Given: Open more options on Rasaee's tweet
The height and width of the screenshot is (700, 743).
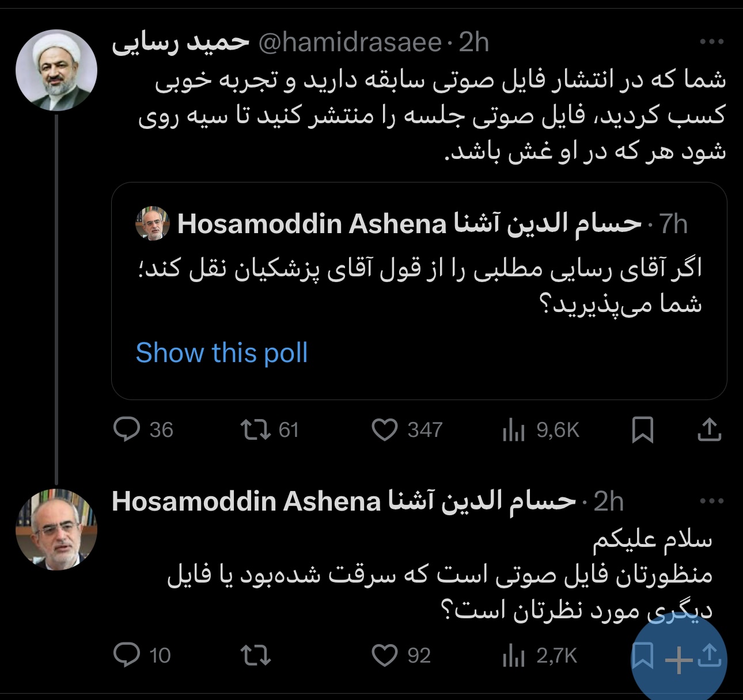Looking at the screenshot, I should point(711,42).
